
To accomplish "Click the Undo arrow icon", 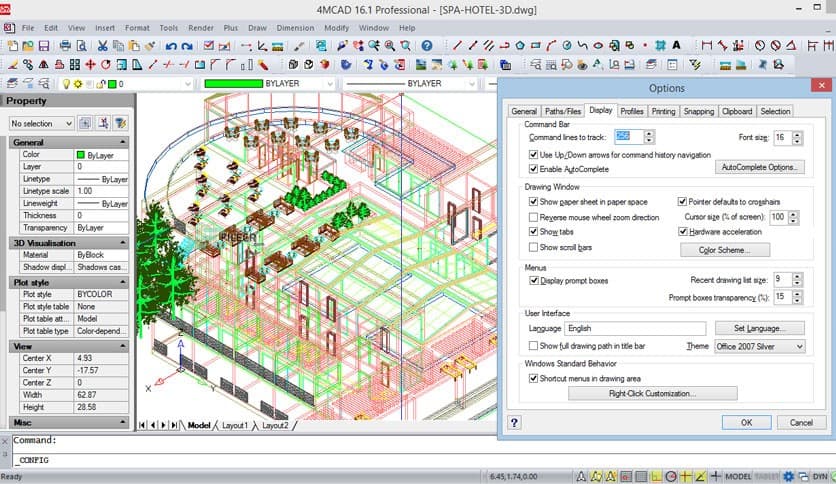I will pyautogui.click(x=172, y=45).
